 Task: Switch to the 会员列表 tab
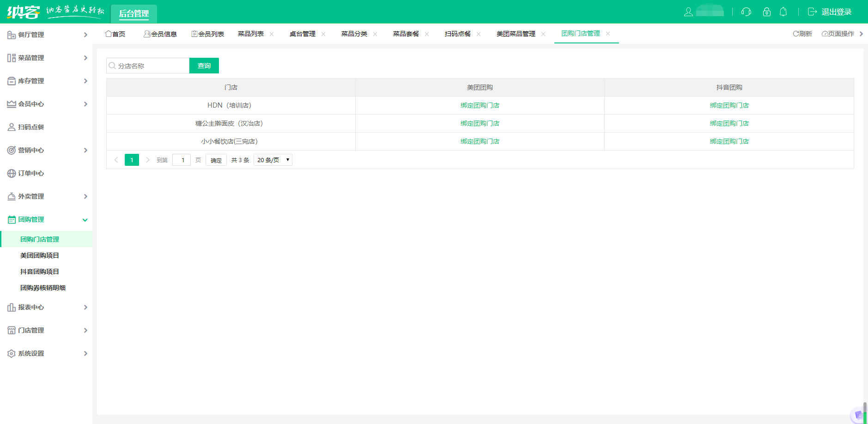coord(208,34)
